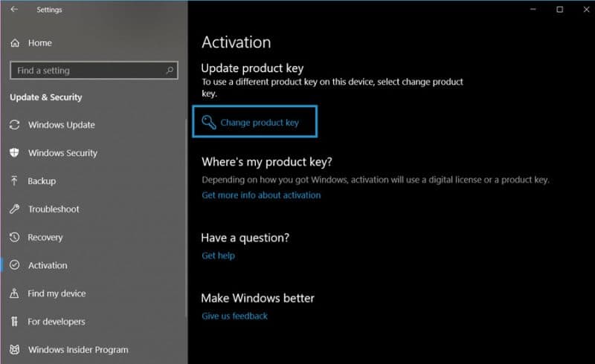
Task: Click the Windows Security shield icon
Action: (14, 153)
